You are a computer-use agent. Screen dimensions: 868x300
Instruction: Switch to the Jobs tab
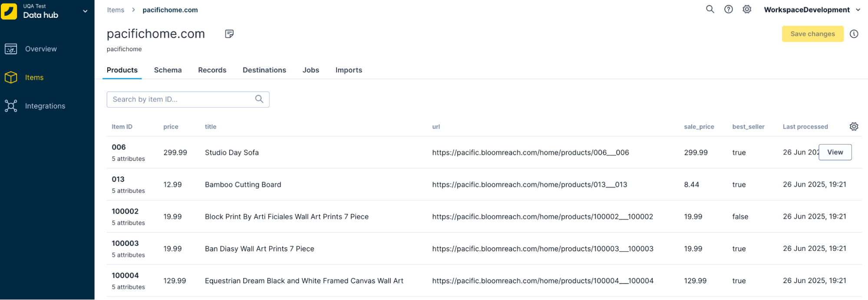pyautogui.click(x=310, y=70)
